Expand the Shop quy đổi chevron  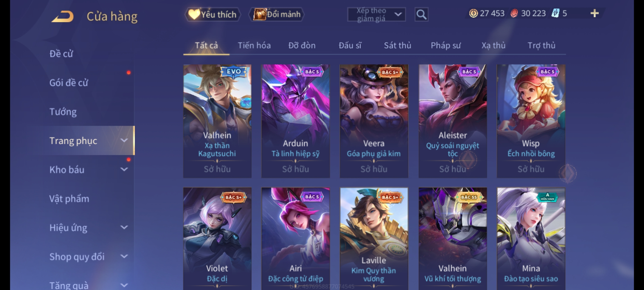pos(124,256)
